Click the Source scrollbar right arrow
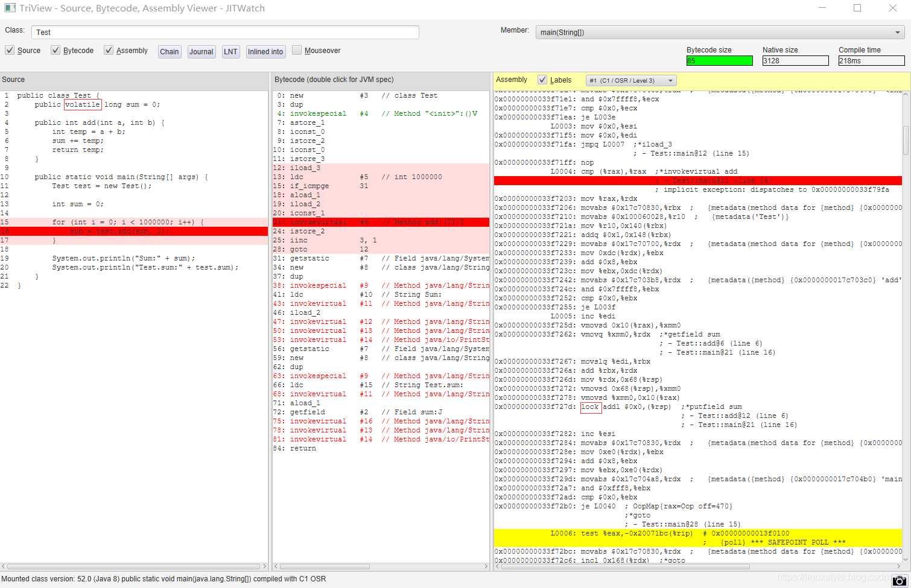Screen dimensions: 911x588 coord(264,566)
